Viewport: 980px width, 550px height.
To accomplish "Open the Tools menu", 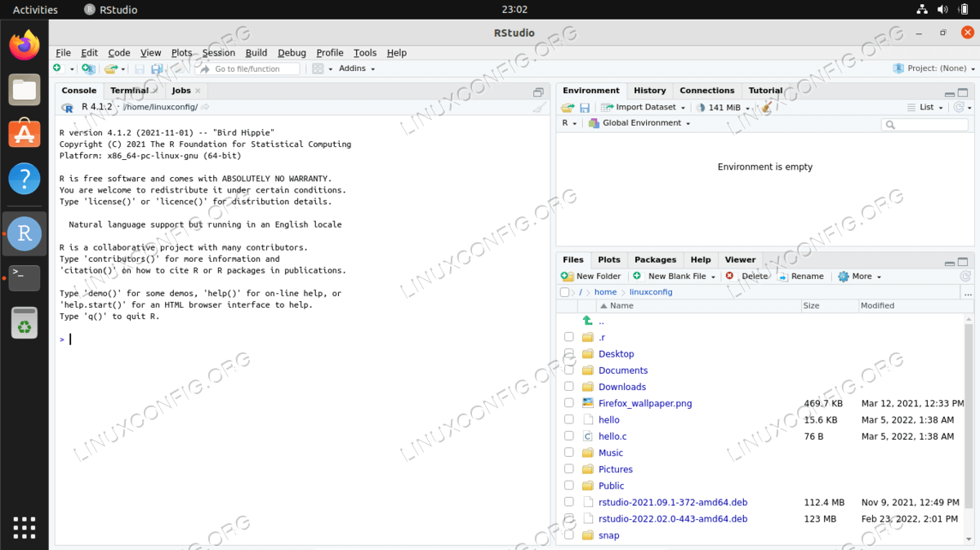I will click(x=365, y=53).
